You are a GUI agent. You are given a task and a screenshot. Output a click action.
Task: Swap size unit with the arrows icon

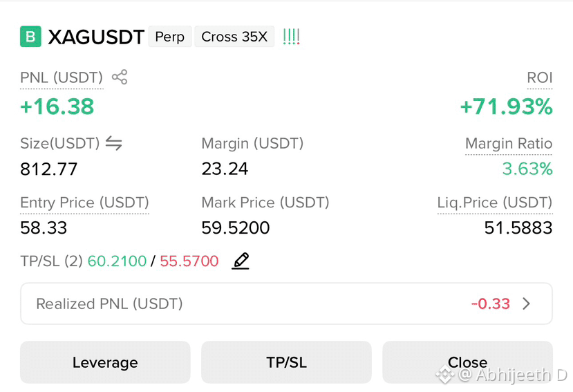[x=113, y=143]
